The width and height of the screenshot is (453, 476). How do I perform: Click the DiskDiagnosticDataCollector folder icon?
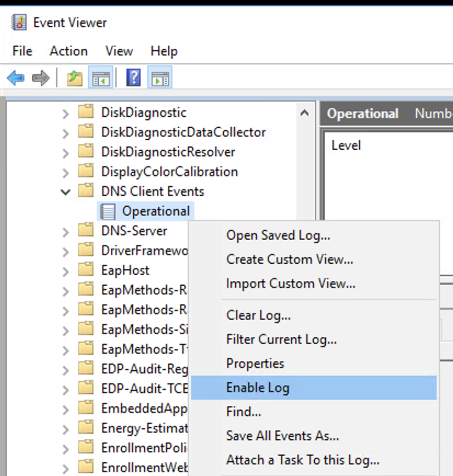pyautogui.click(x=86, y=132)
